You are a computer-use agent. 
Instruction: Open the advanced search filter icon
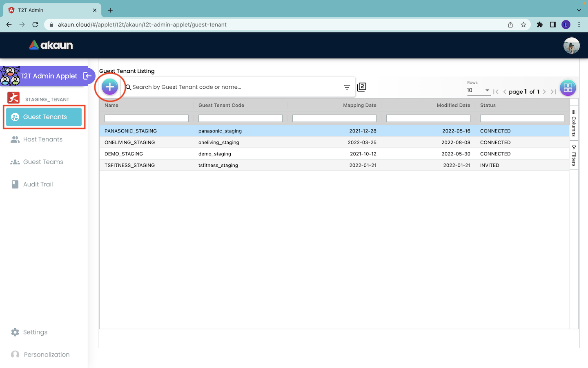tap(347, 87)
